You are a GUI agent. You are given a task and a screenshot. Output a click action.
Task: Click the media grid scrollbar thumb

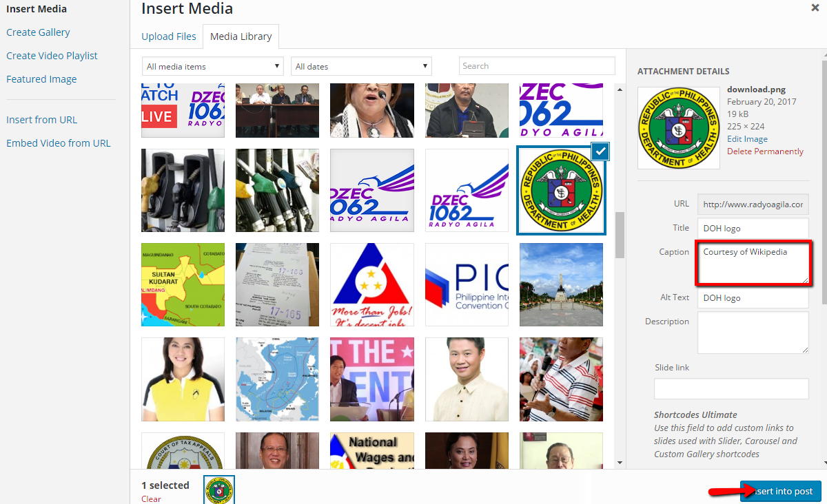620,234
